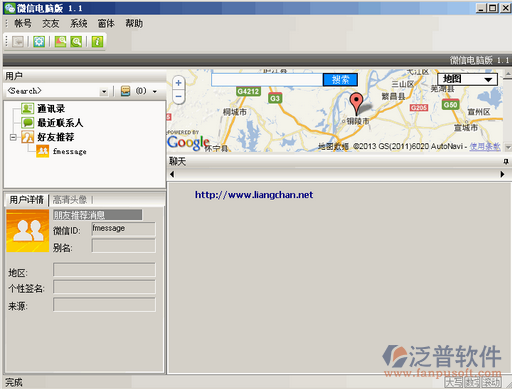Click the green info toolbar icon
Screen dimensions: 512x389
pyautogui.click(x=97, y=42)
